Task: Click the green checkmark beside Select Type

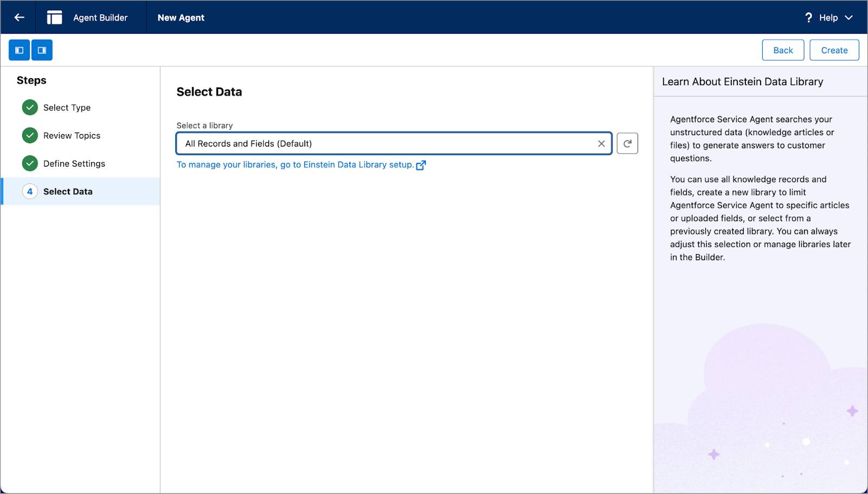Action: 30,107
